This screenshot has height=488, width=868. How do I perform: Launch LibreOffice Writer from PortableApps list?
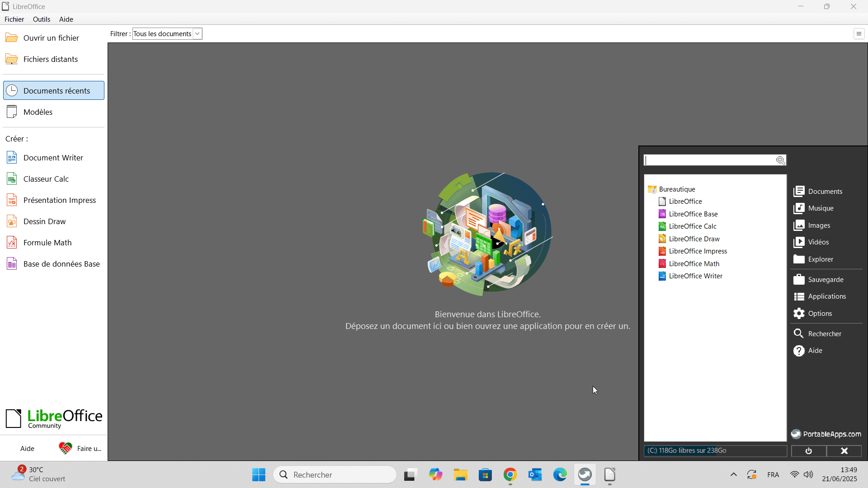coord(690,276)
